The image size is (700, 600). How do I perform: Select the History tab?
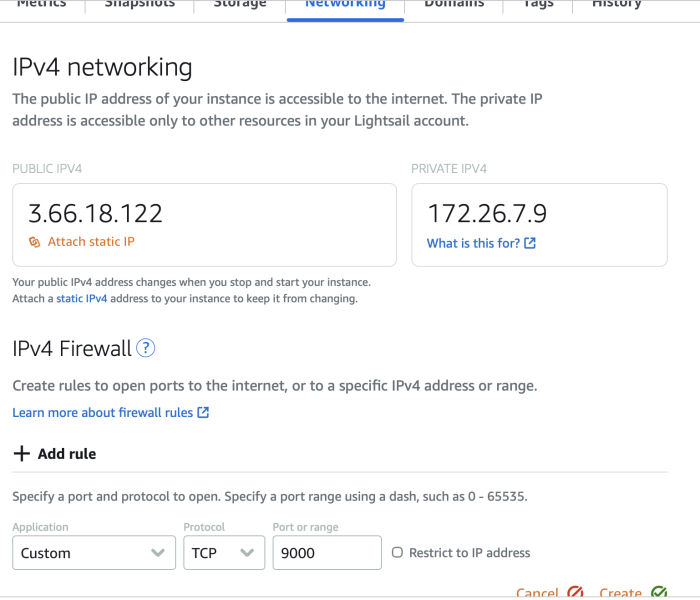pyautogui.click(x=617, y=4)
